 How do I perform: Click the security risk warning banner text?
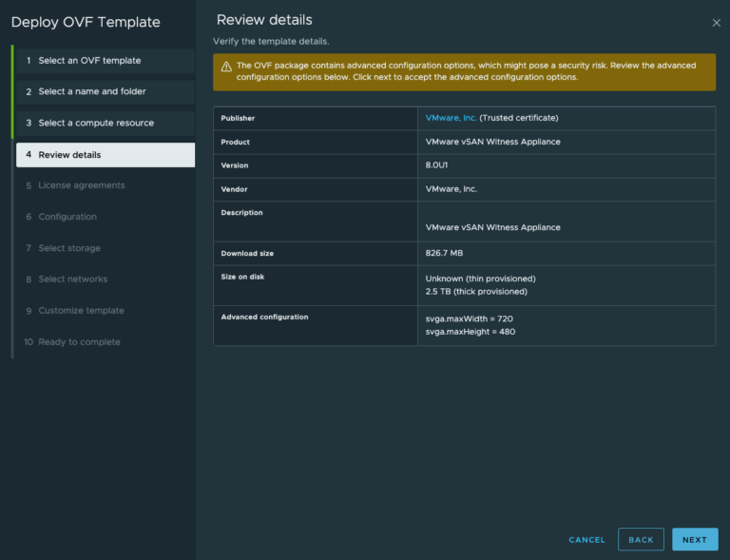pyautogui.click(x=466, y=71)
